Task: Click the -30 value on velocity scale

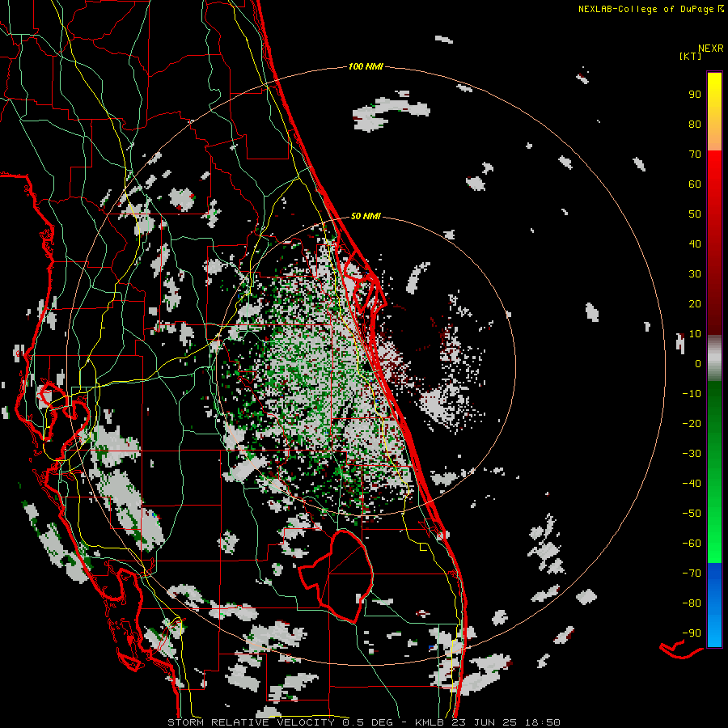Action: click(692, 454)
